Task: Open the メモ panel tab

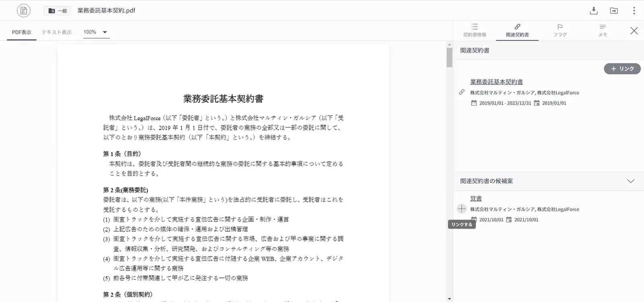Action: click(x=603, y=31)
